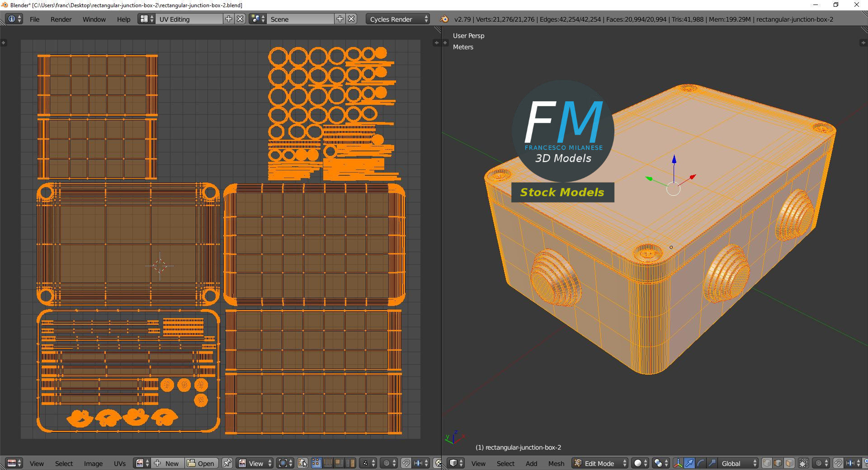The height and width of the screenshot is (470, 868).
Task: Expand the Global transform orientation dropdown
Action: coord(738,463)
